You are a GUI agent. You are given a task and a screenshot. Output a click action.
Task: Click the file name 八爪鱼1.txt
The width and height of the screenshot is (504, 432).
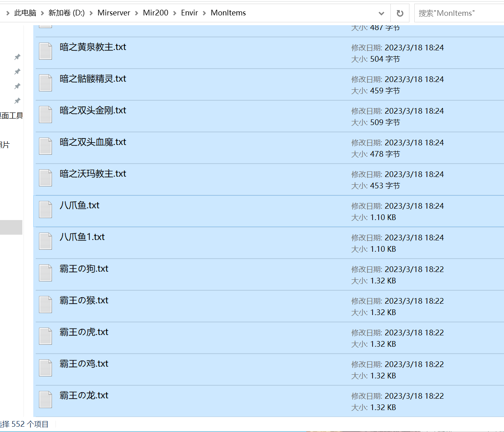(82, 237)
